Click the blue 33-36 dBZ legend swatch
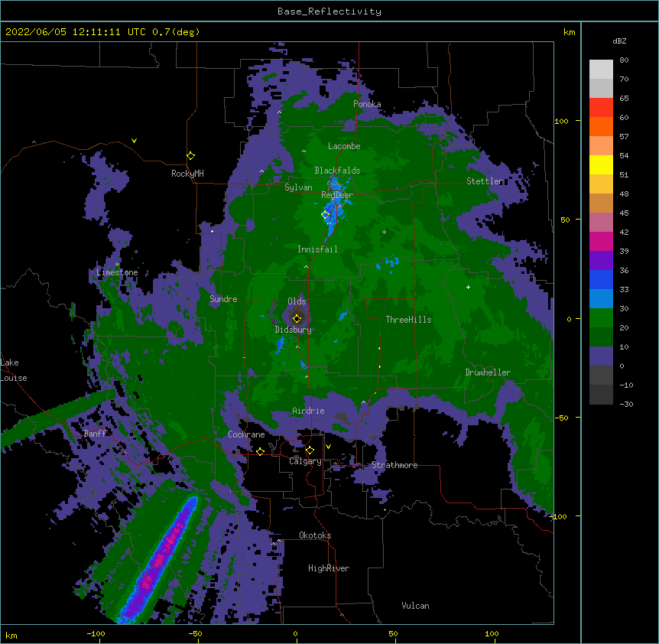The width and height of the screenshot is (659, 644). point(601,279)
